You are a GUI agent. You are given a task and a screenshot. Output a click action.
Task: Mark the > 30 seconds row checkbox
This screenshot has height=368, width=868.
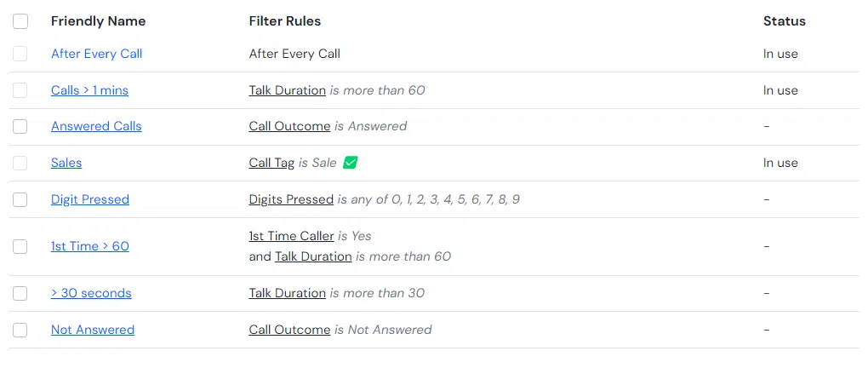click(20, 293)
